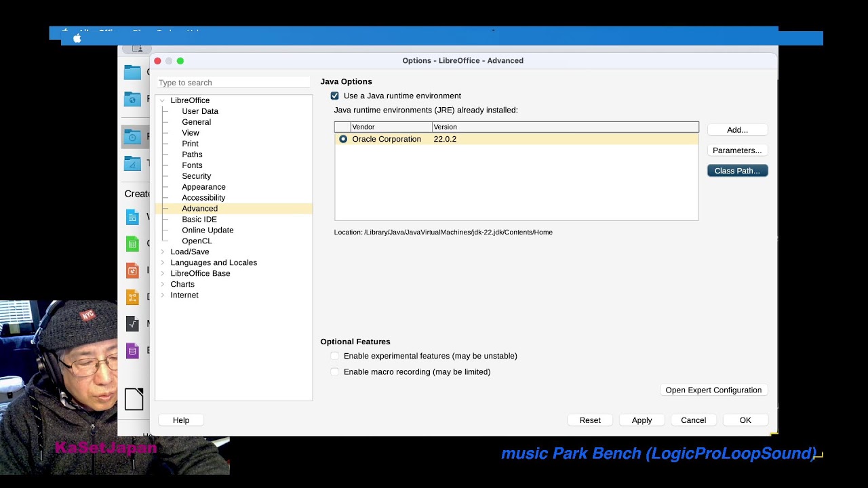Select General in options tree
The width and height of the screenshot is (868, 488).
196,122
